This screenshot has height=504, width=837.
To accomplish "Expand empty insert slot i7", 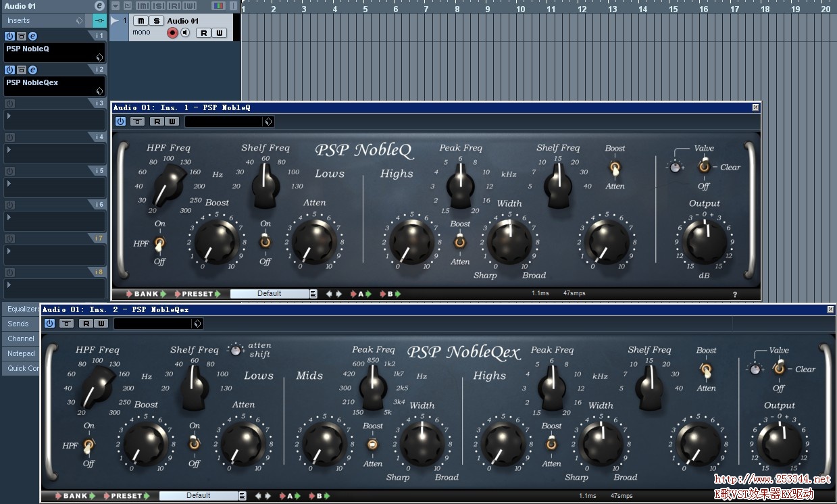I will pos(9,251).
